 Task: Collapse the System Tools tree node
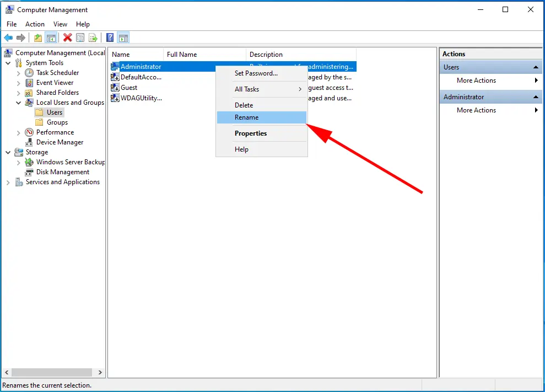[8, 63]
